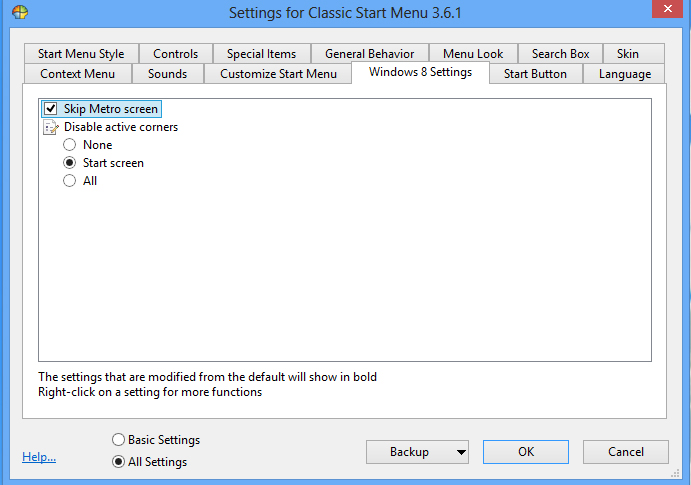Toggle the Skip Metro screen checkbox
Viewport: 691px width, 485px height.
click(51, 108)
